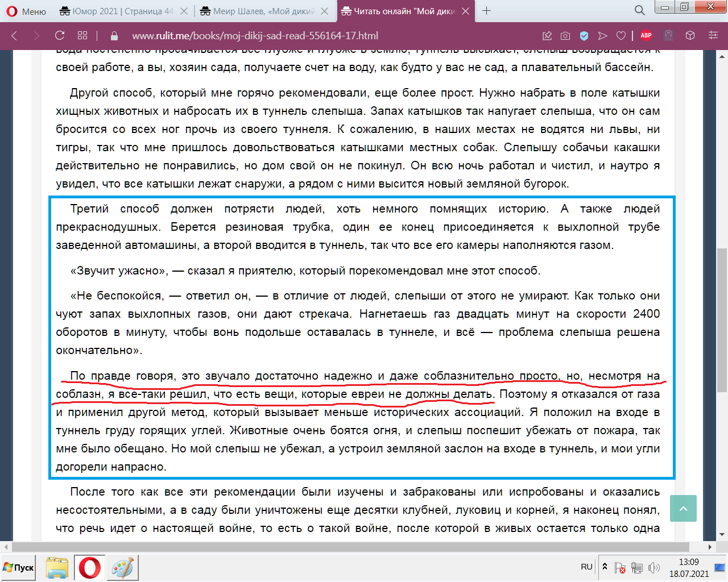Close the Юмор 2021 tab
The image size is (728, 582).
[184, 11]
